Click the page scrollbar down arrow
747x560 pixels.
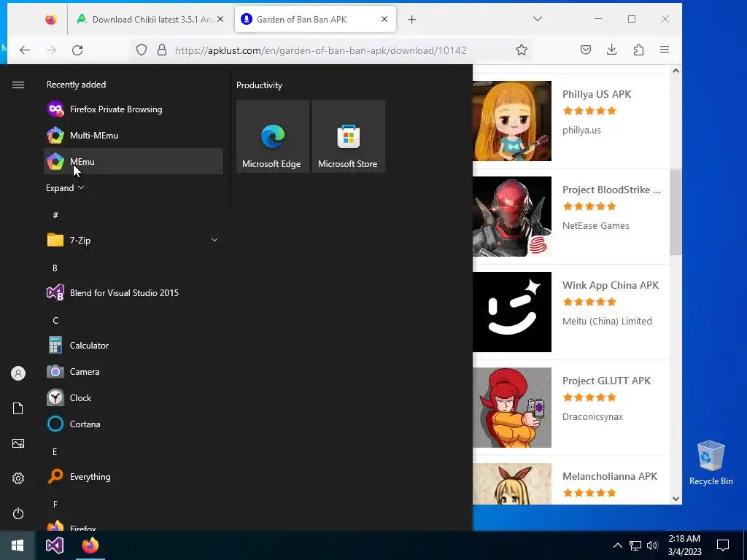(676, 499)
